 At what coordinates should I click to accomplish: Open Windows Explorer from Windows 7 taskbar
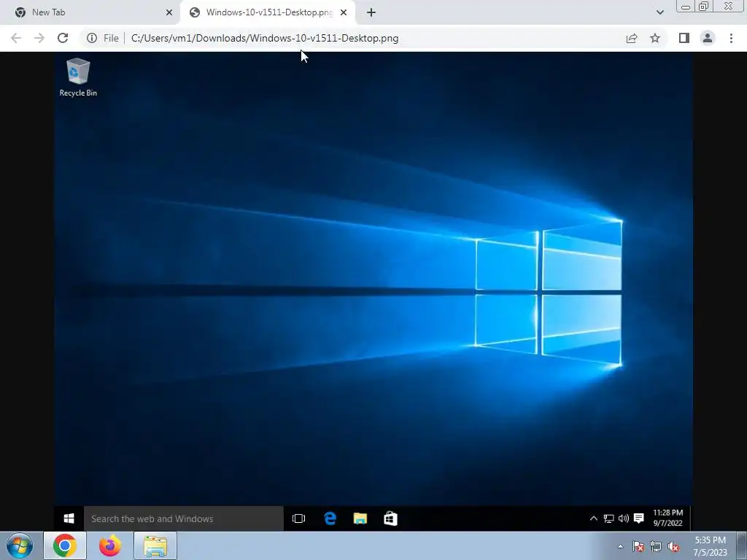(x=155, y=545)
